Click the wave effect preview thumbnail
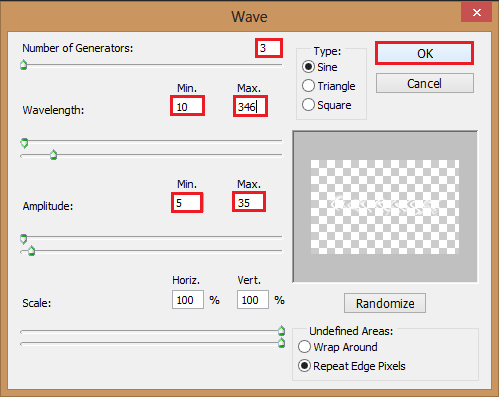Screen dimensions: 499x397 [x=385, y=207]
